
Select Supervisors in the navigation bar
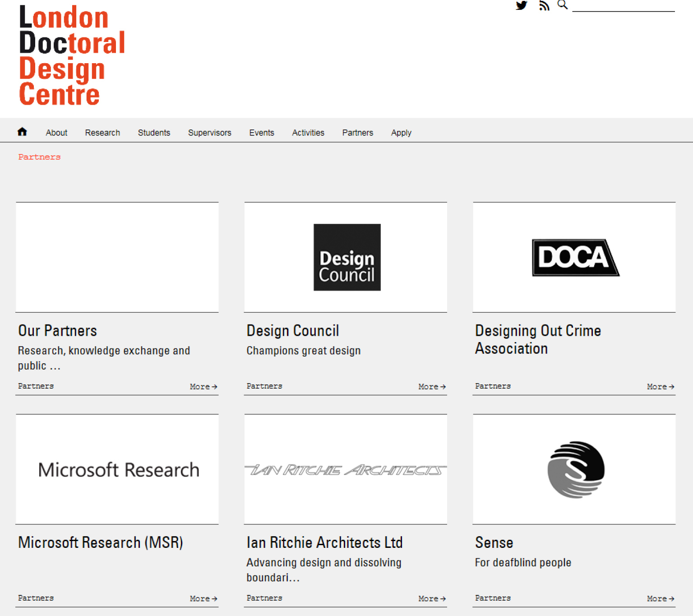[209, 133]
